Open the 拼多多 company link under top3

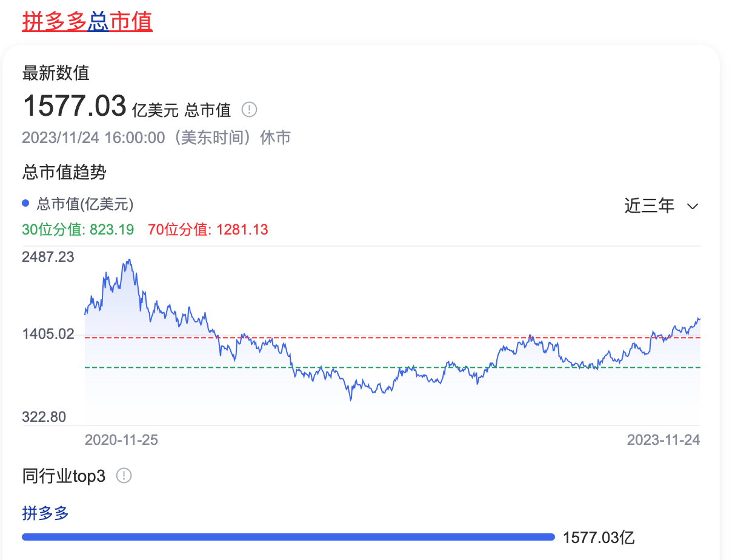45,513
